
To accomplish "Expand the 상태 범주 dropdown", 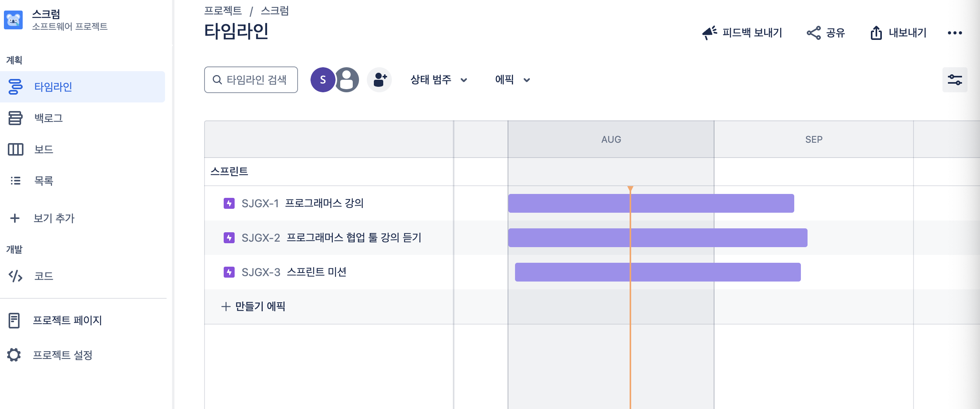I will [x=439, y=80].
